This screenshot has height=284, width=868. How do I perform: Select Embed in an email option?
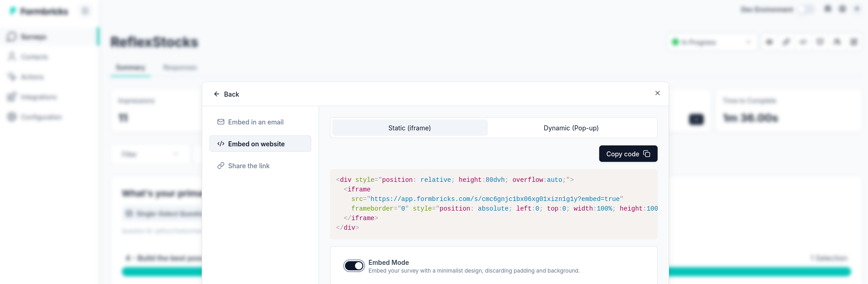[x=260, y=122]
